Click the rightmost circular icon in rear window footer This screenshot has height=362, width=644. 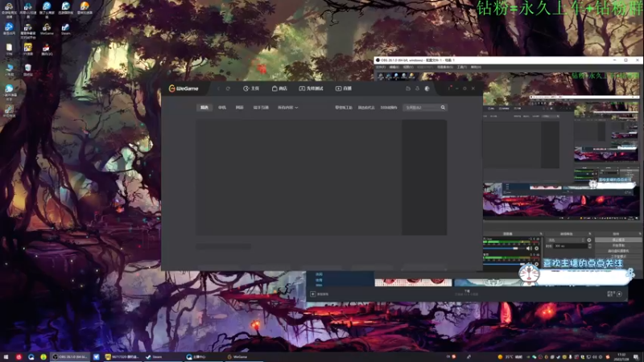619,294
